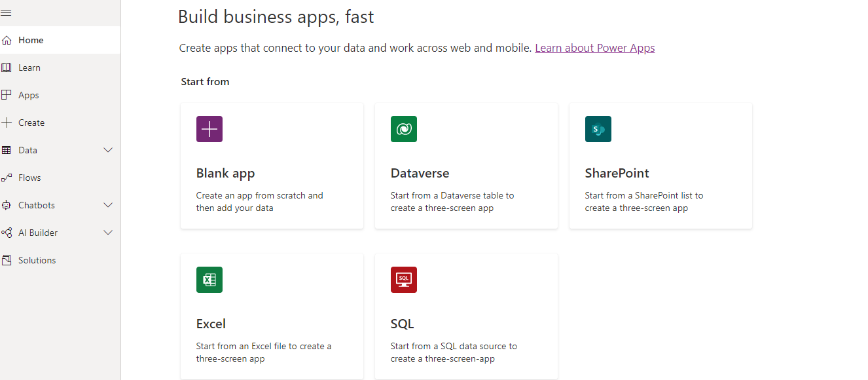The width and height of the screenshot is (868, 380).
Task: Open the Excel card title
Action: [211, 324]
